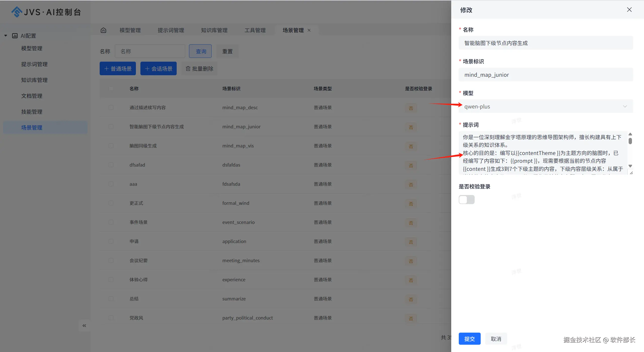Click the AI配置 chart icon

(x=15, y=36)
